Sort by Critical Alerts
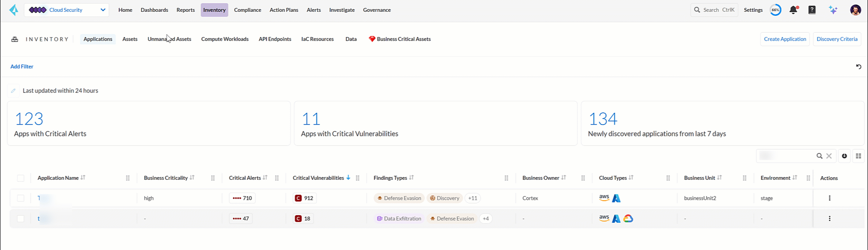Screen dimensions: 868x250 click(265, 178)
